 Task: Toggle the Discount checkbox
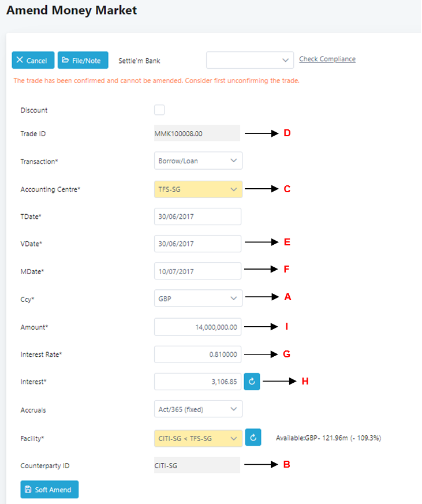tap(159, 110)
